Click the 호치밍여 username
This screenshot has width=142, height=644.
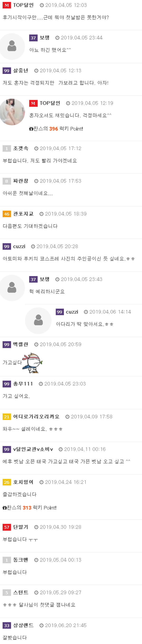click(23, 482)
